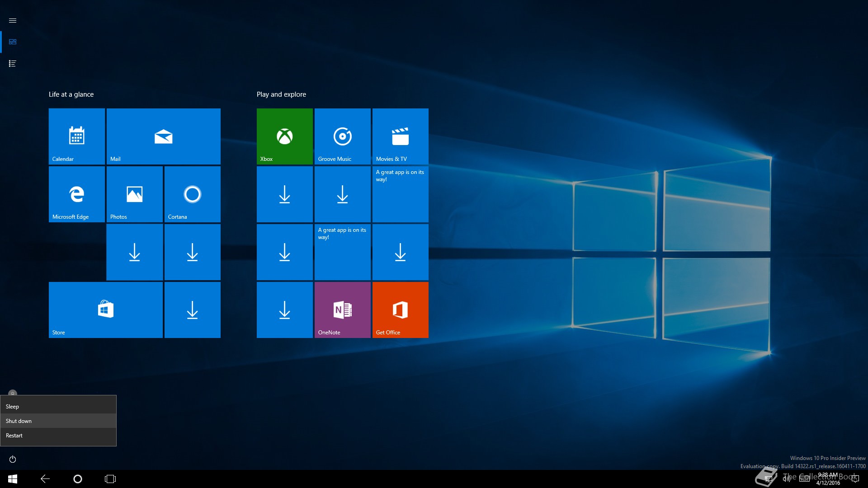Choose Restart from the power menu
This screenshot has height=488, width=868.
coord(58,436)
